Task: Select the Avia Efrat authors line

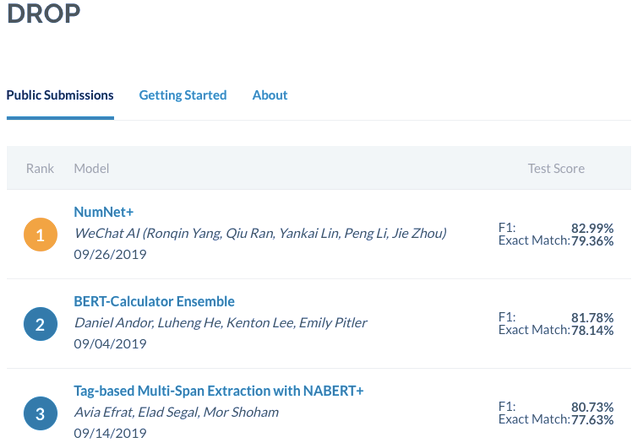Action: point(176,412)
